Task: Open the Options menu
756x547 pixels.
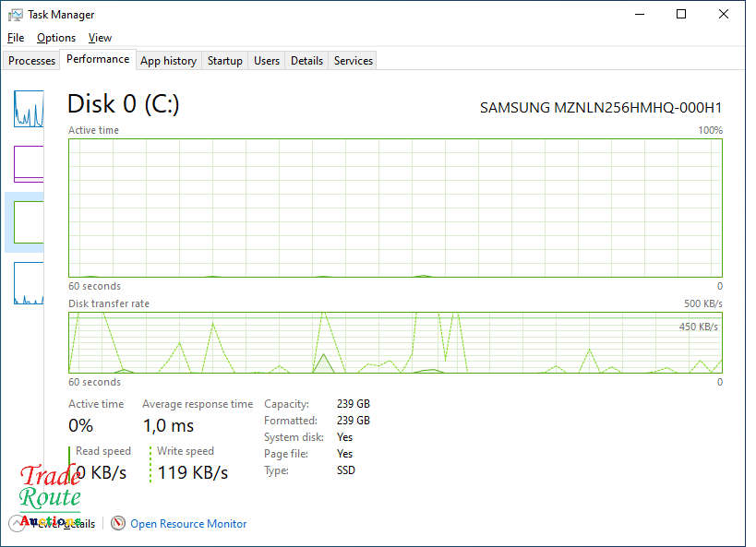Action: click(56, 38)
